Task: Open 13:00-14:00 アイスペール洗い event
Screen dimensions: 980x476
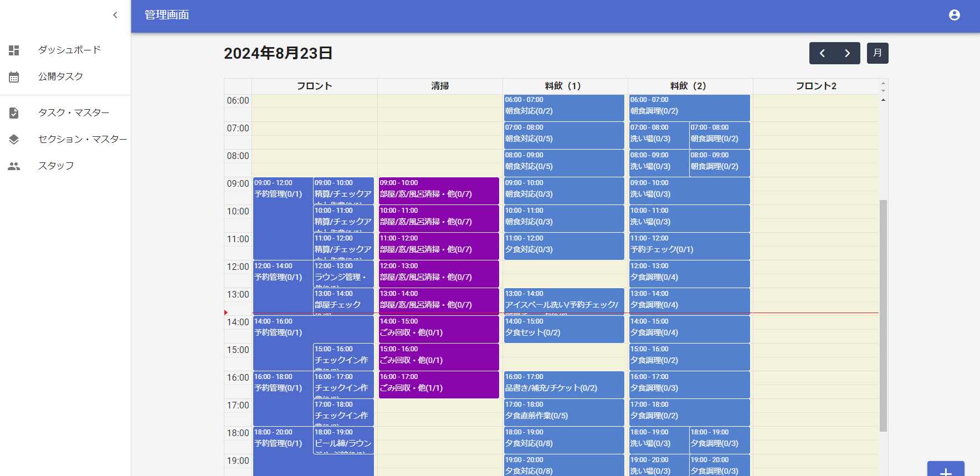Action: (x=564, y=302)
